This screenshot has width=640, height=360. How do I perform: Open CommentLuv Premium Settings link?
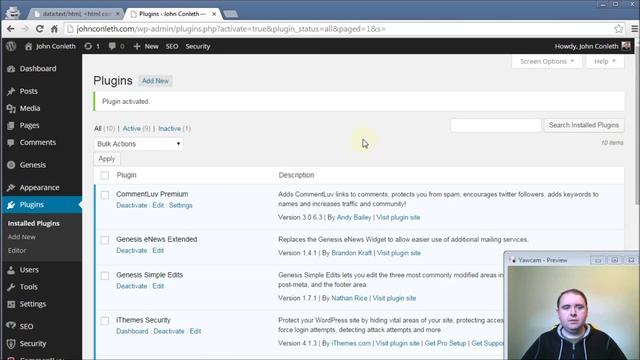point(180,205)
